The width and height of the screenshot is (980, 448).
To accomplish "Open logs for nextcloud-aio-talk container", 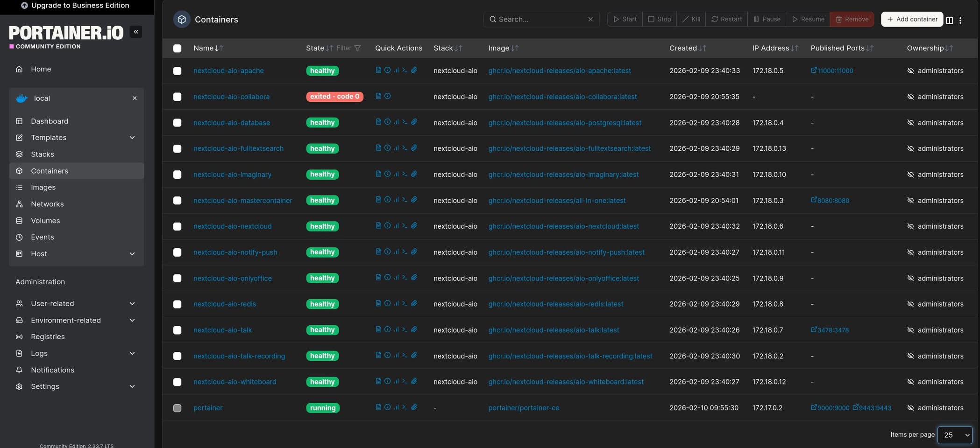I will [378, 329].
